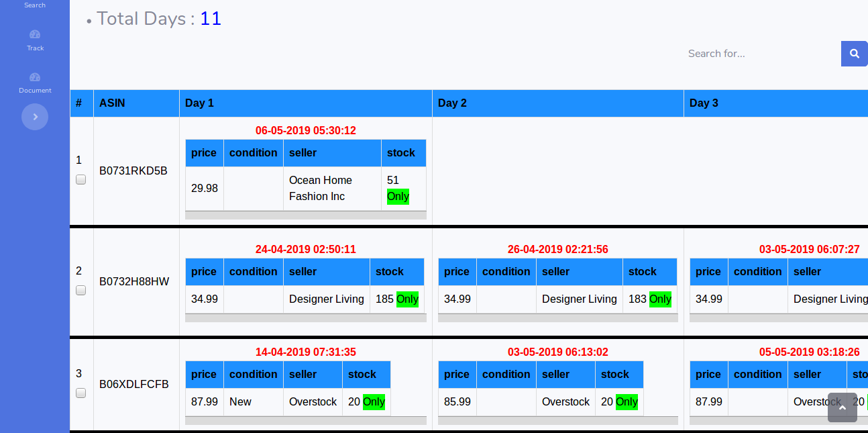The image size is (868, 433).
Task: Tick the checkbox beside ASIN B06XDLFCFB
Action: click(80, 393)
